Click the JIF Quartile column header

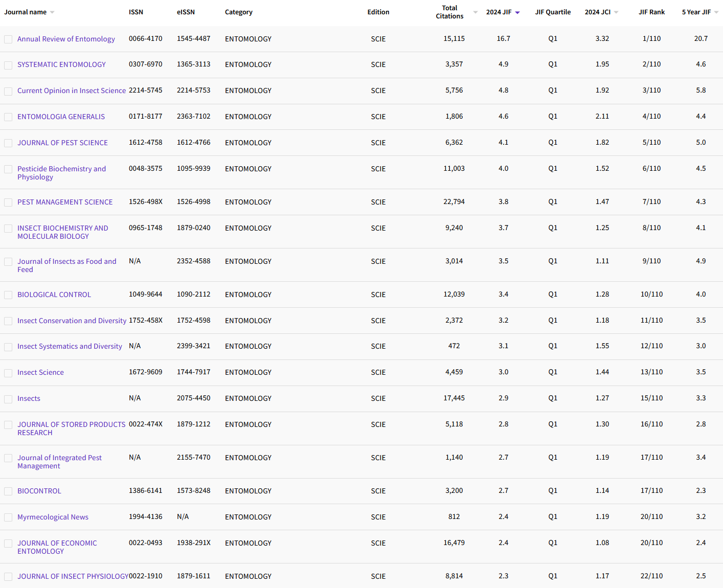tap(553, 12)
